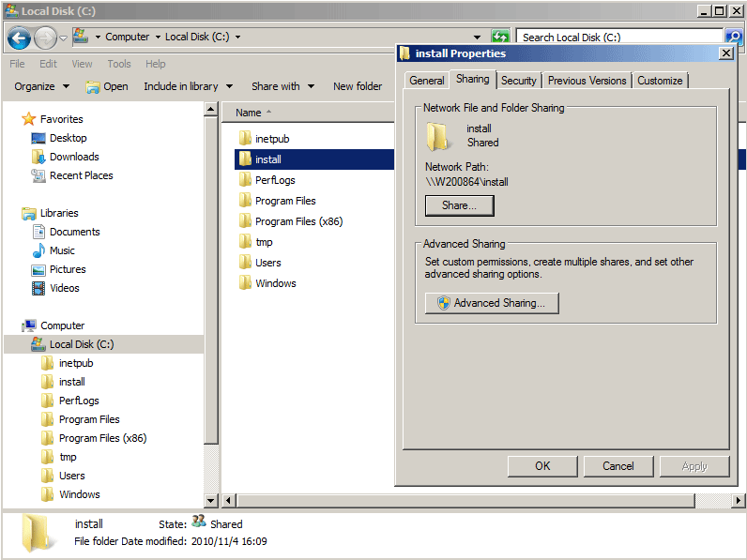Switch to Security tab
Viewport: 747px width, 560px height.
(x=518, y=81)
